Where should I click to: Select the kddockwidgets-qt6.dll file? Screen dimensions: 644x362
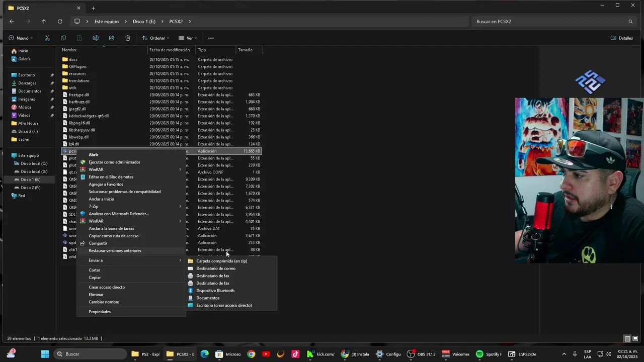tap(89, 116)
